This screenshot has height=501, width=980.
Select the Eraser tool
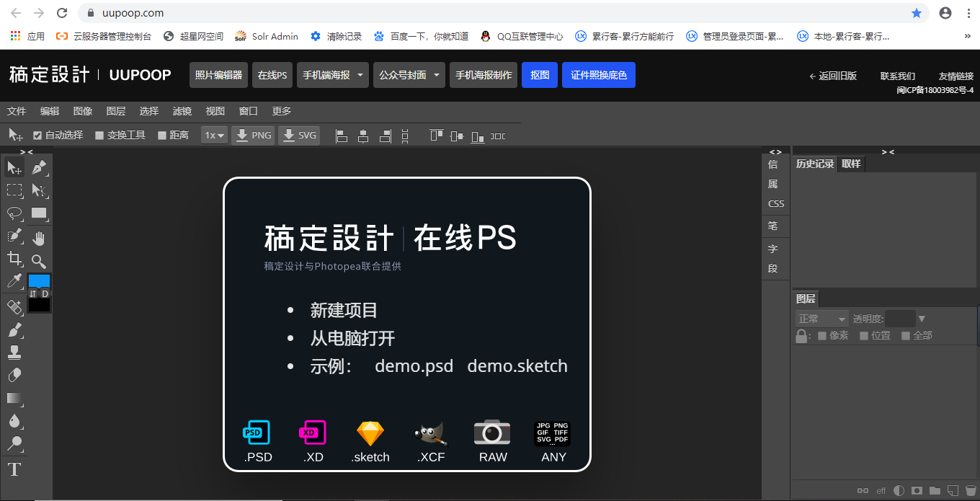pyautogui.click(x=14, y=376)
